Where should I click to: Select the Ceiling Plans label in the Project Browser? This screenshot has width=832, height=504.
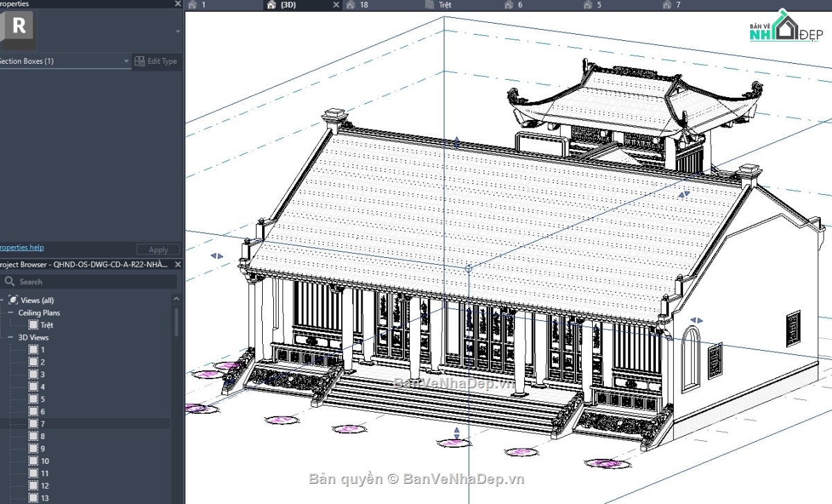coord(39,313)
